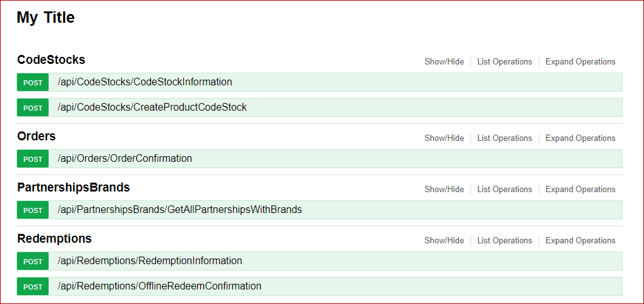Click POST badge for CodeStockInformation endpoint
This screenshot has width=644, height=304.
click(x=33, y=82)
